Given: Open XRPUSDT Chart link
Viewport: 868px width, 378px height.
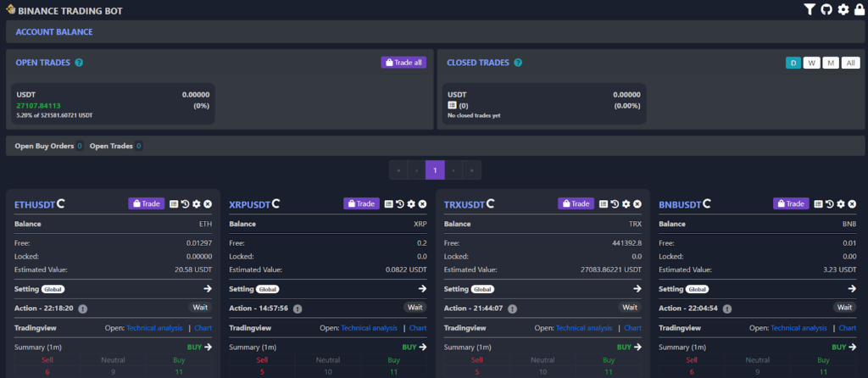Looking at the screenshot, I should tap(418, 328).
